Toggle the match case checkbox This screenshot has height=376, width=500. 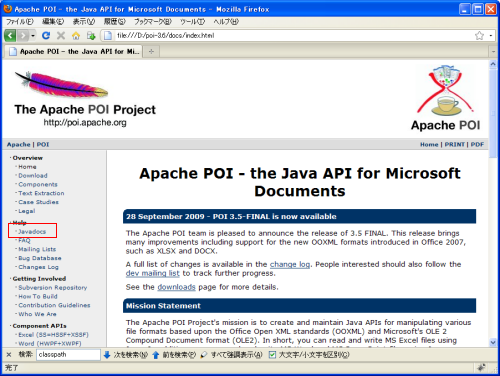[272, 355]
